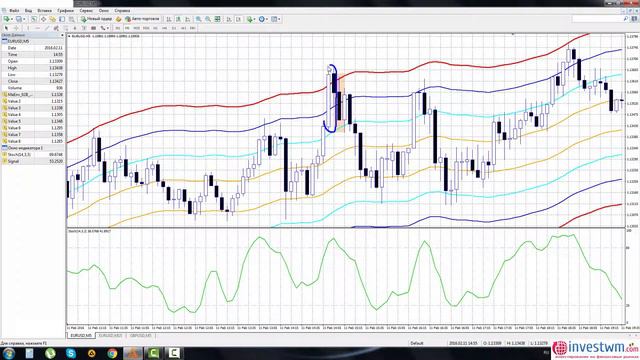Click the Default profile in status bar
This screenshot has height=360, width=640.
tap(417, 343)
